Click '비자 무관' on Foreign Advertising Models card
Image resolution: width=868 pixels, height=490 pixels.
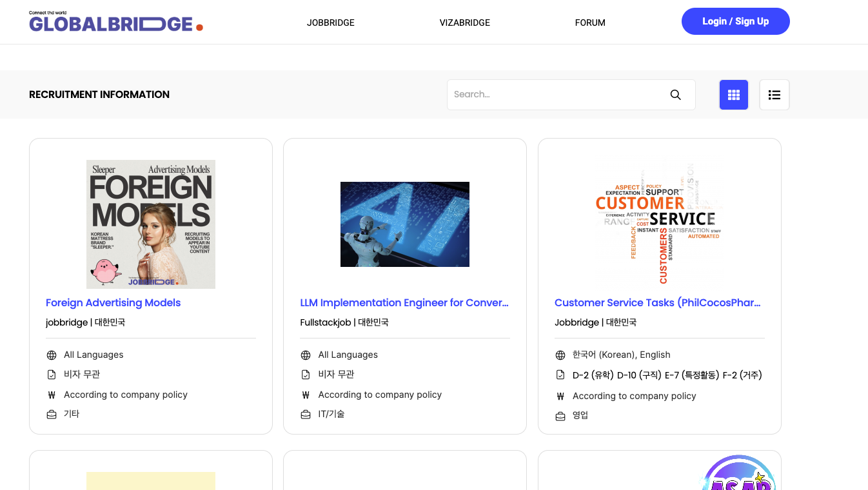pos(82,375)
